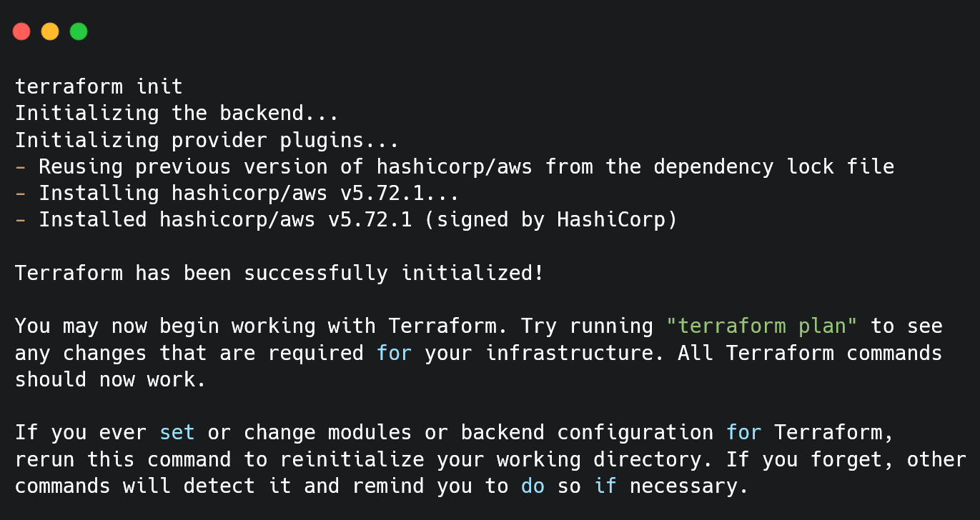Click the red close window button

21,31
